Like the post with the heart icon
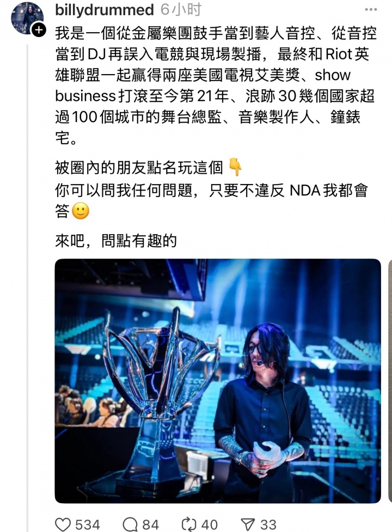The width and height of the screenshot is (392, 532). click(x=63, y=524)
